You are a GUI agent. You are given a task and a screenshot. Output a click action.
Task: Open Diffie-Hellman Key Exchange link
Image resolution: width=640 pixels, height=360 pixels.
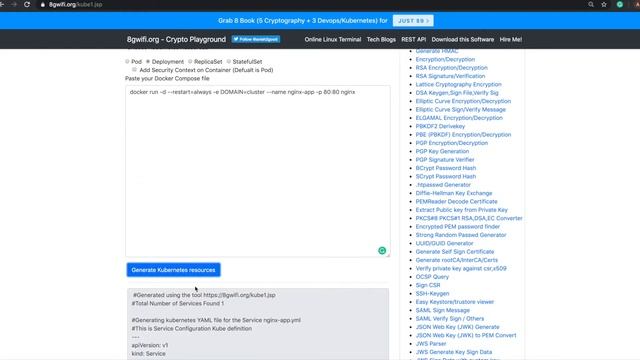coord(454,193)
